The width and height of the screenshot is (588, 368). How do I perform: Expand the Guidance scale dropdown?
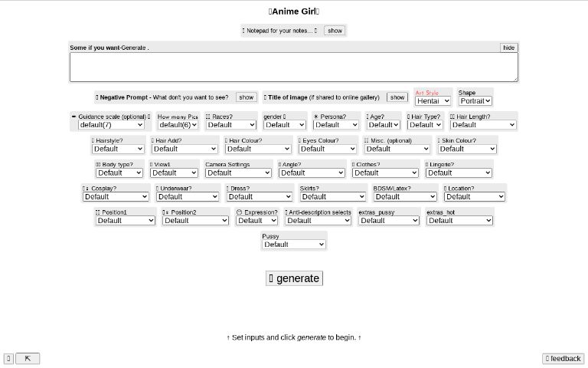(x=113, y=125)
